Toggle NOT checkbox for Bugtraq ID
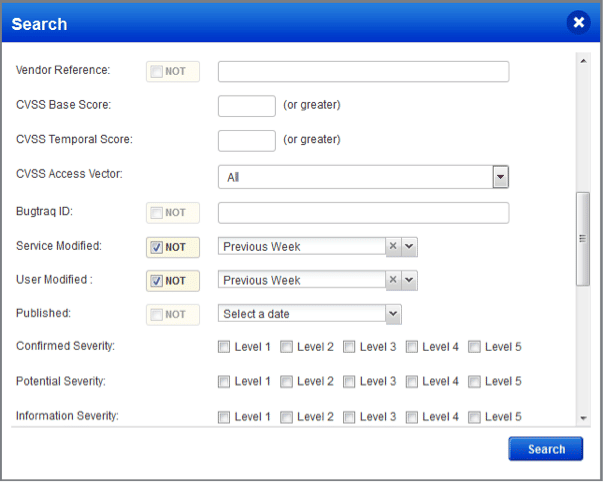The width and height of the screenshot is (603, 482). point(156,213)
